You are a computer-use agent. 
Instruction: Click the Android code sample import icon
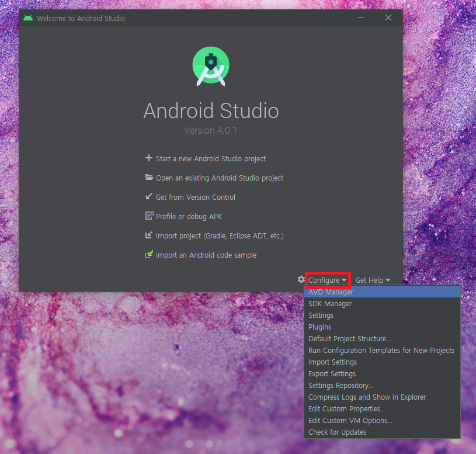pyautogui.click(x=149, y=254)
